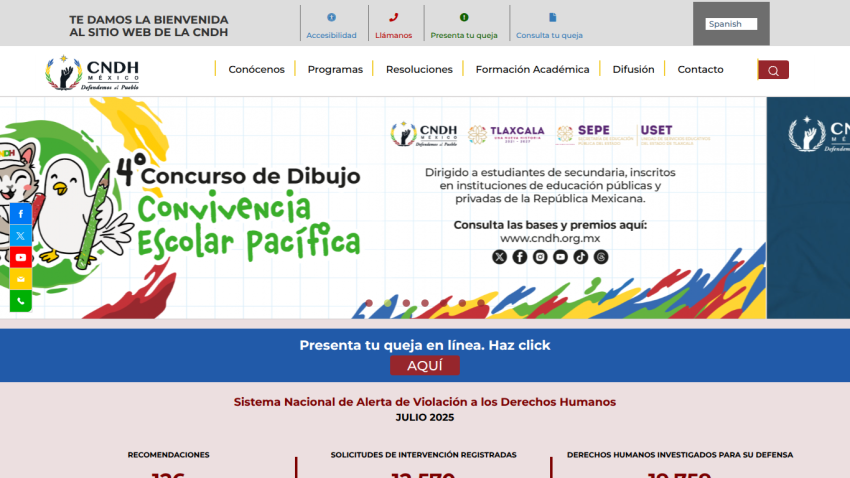Screen dimensions: 850x478
Task: Share via the side Facebook icon
Action: point(21,214)
